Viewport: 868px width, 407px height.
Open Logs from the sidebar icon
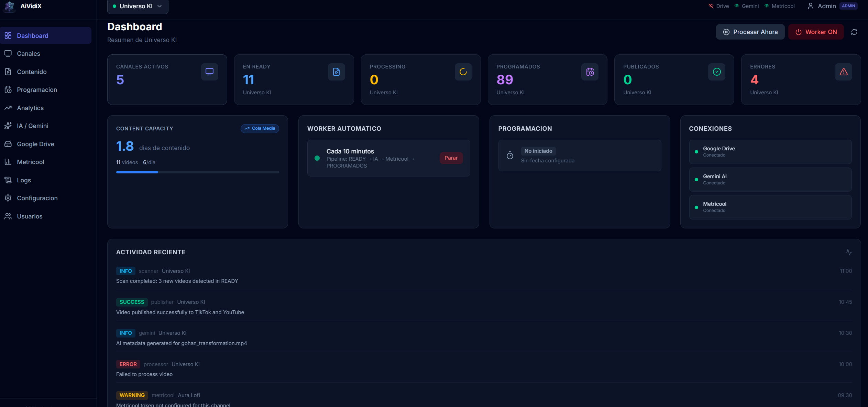[x=8, y=180]
